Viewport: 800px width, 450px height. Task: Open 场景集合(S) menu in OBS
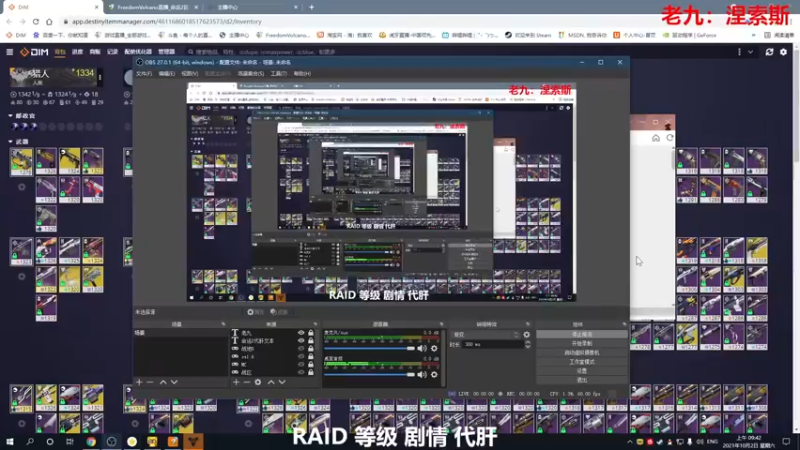pyautogui.click(x=251, y=73)
